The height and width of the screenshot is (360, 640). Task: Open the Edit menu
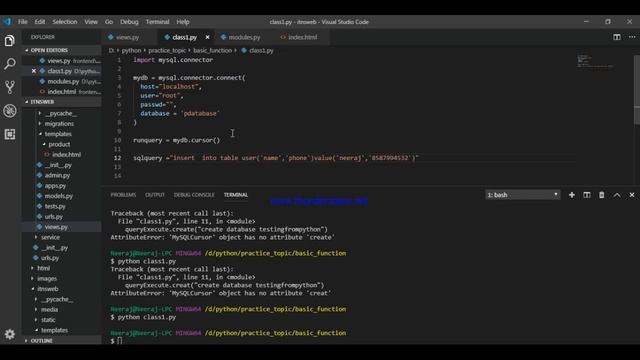pyautogui.click(x=40, y=22)
